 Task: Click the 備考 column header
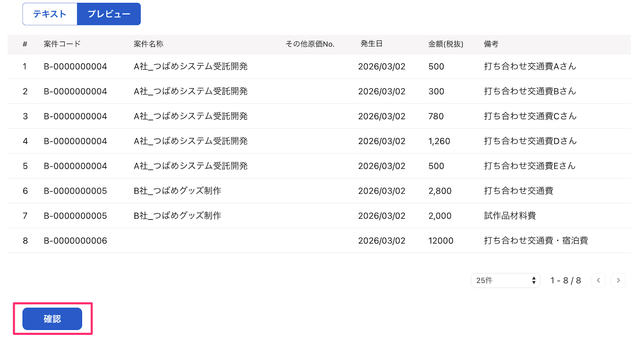click(x=491, y=44)
